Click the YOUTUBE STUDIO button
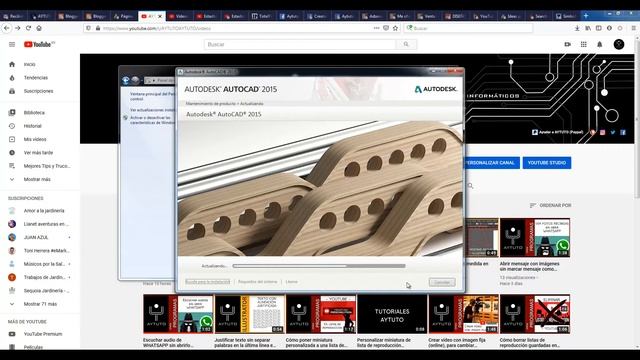Viewport: 640px width, 360px height. tap(547, 163)
